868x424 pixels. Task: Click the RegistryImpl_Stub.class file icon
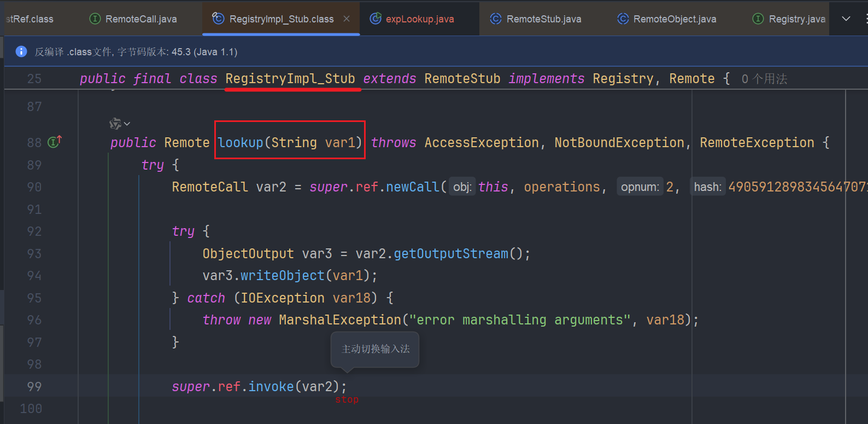pos(218,19)
